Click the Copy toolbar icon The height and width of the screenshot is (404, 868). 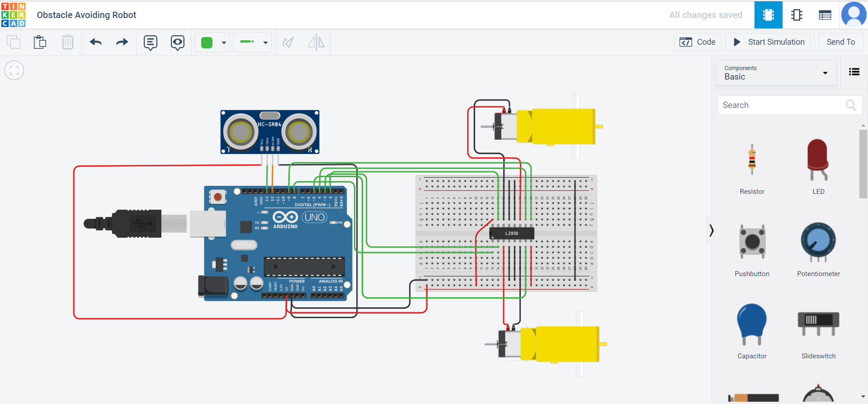[14, 42]
